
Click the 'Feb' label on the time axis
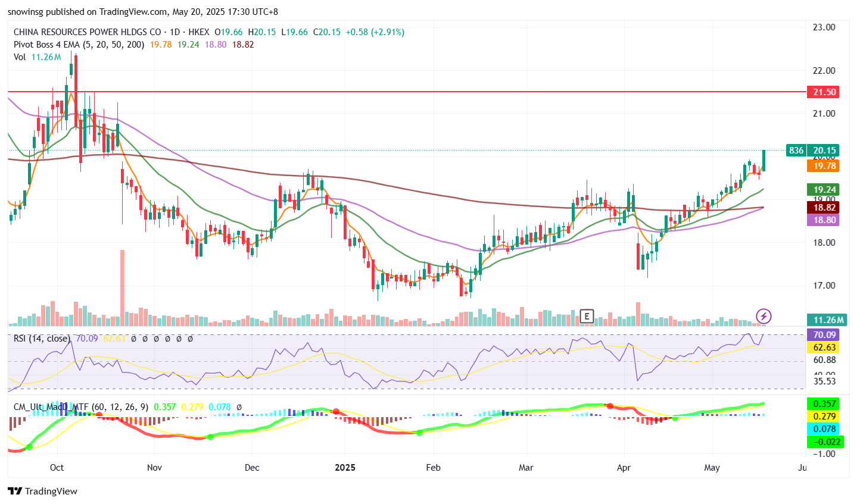point(434,468)
